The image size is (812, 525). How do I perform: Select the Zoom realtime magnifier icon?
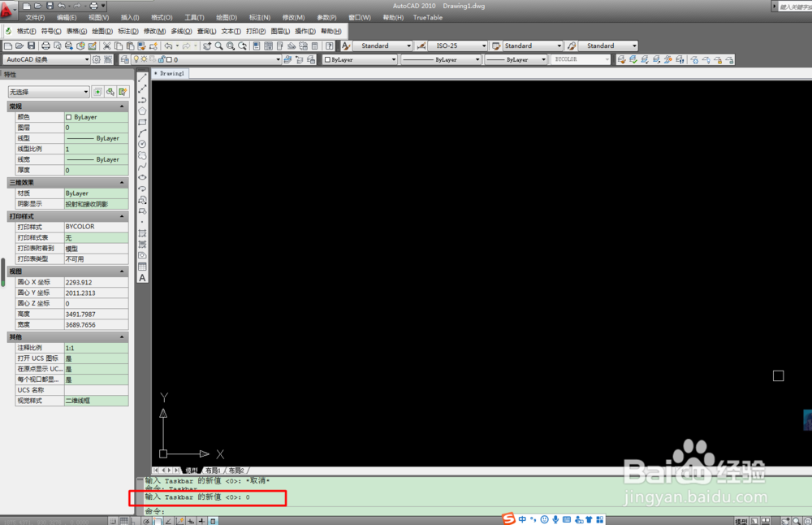coord(218,46)
